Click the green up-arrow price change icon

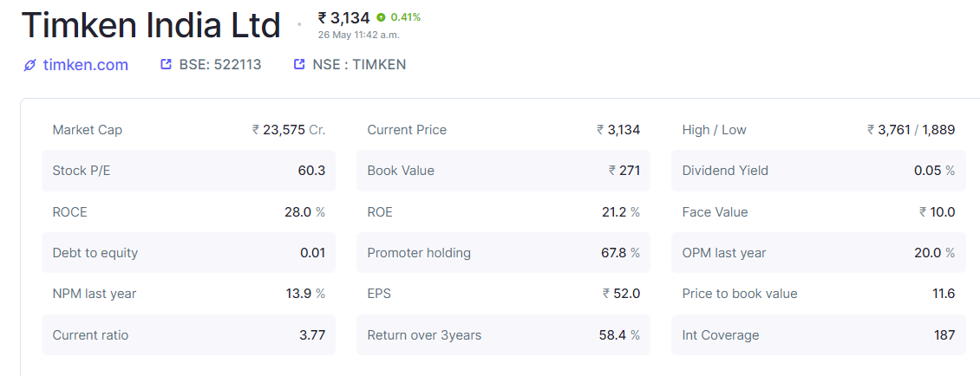(x=382, y=17)
